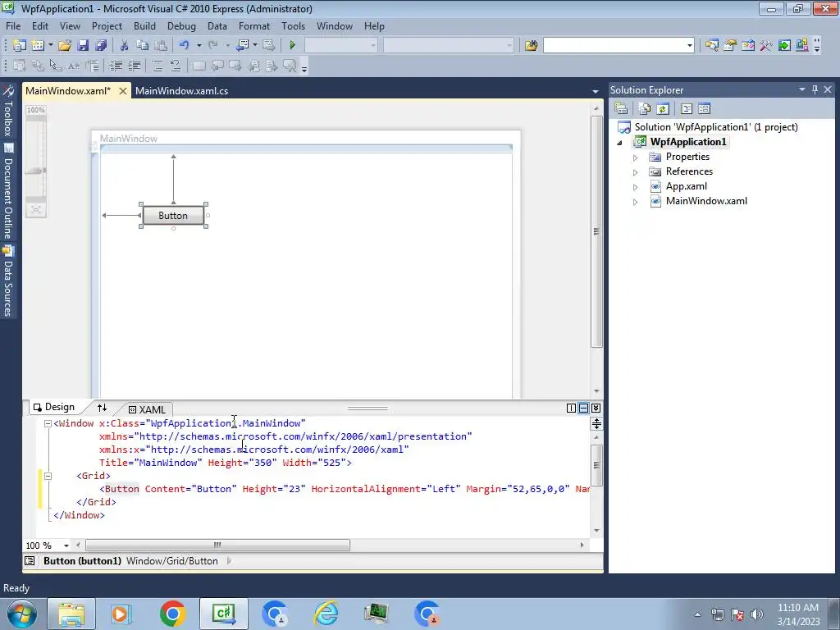Save the current file with the floppy icon
Viewport: 840px width, 630px height.
[x=83, y=46]
